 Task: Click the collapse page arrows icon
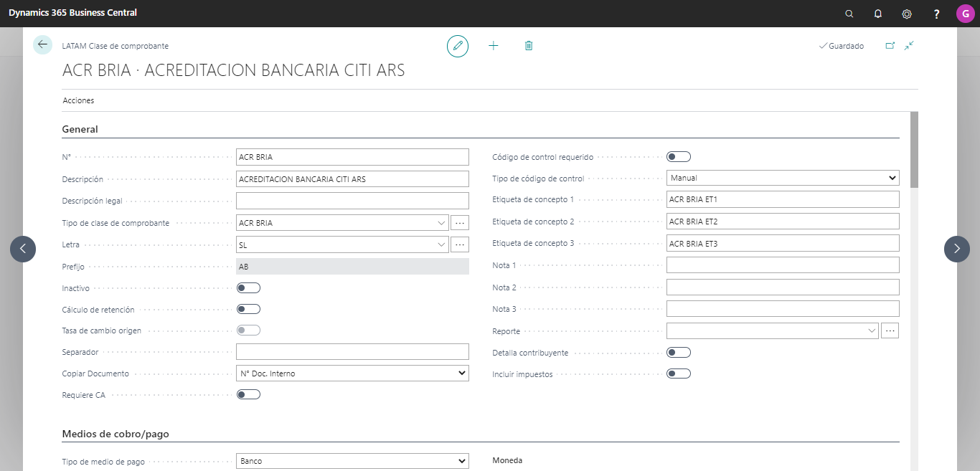[909, 45]
